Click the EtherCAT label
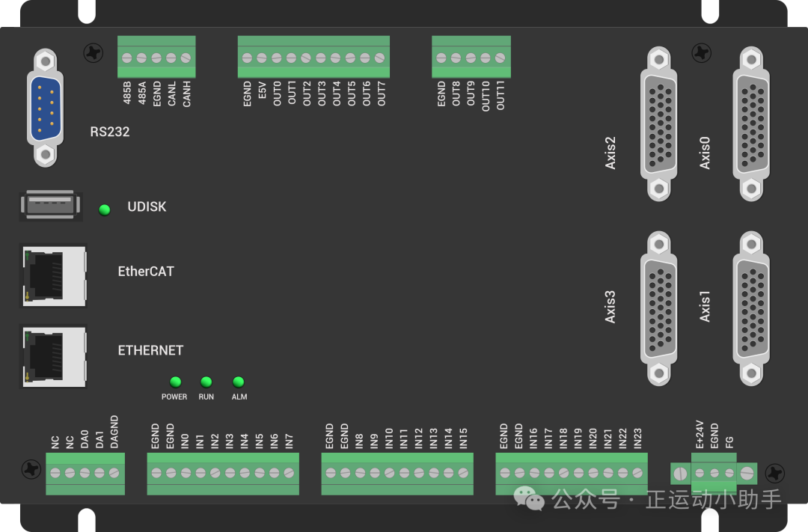This screenshot has width=808, height=532. tap(146, 272)
